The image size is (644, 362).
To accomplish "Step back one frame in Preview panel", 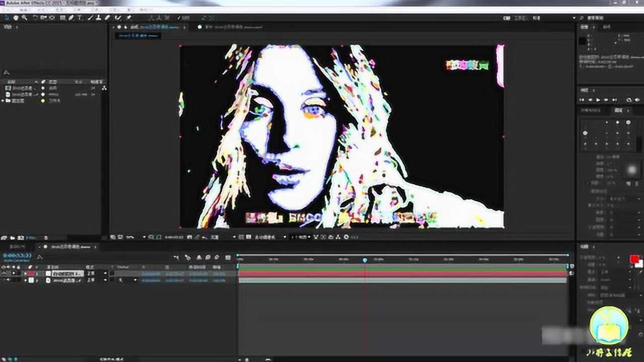I will [591, 100].
